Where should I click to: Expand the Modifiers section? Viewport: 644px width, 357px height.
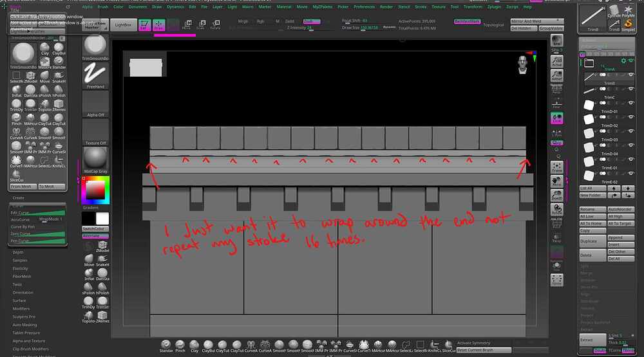(21, 309)
